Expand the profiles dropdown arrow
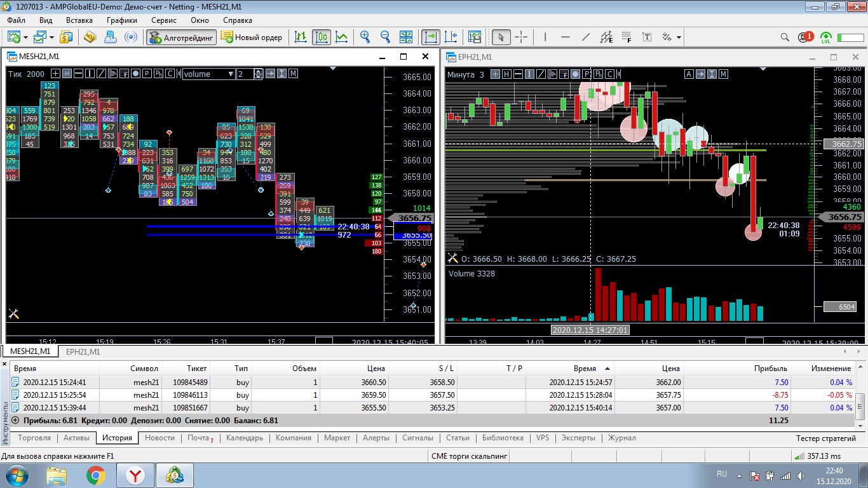This screenshot has width=868, height=488. click(52, 37)
